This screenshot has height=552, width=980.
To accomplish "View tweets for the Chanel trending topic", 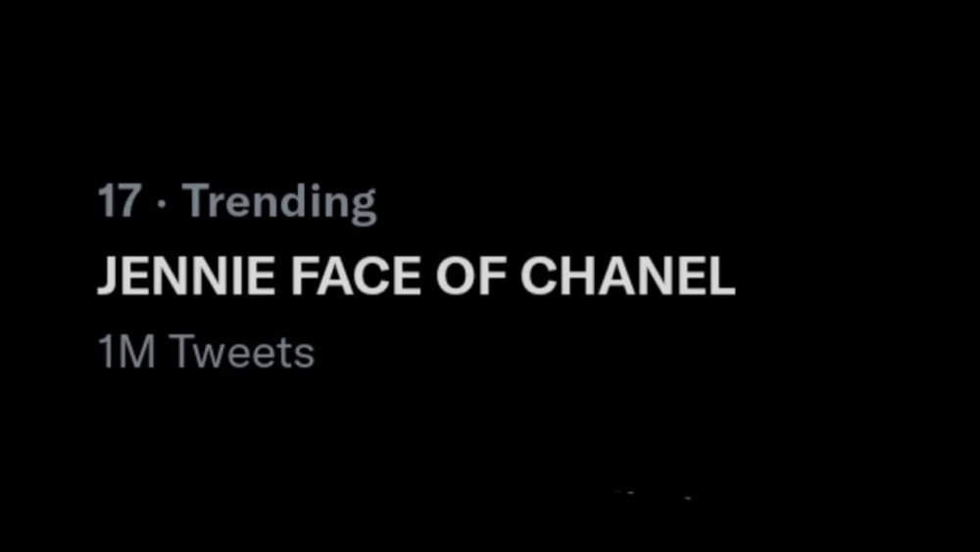I will point(416,276).
